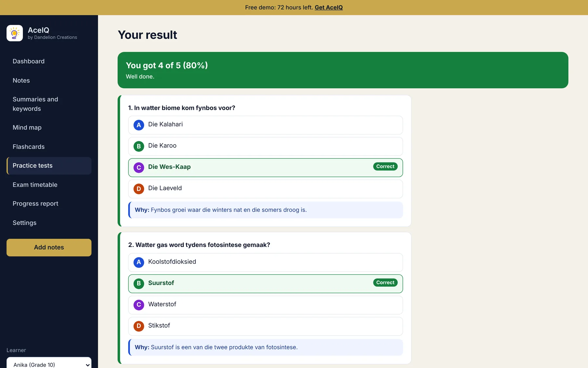Click the AceIQ lightbulb logo icon

[x=15, y=33]
